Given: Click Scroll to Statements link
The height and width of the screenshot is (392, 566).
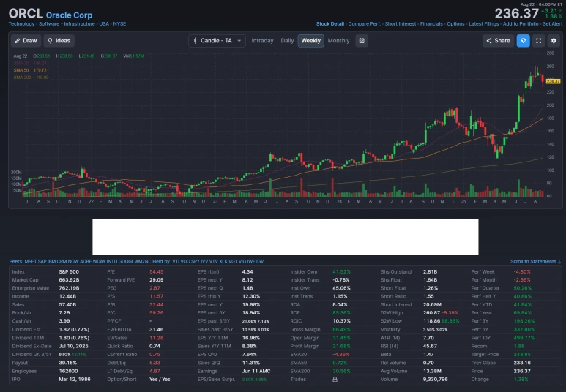Looking at the screenshot, I should pos(536,261).
